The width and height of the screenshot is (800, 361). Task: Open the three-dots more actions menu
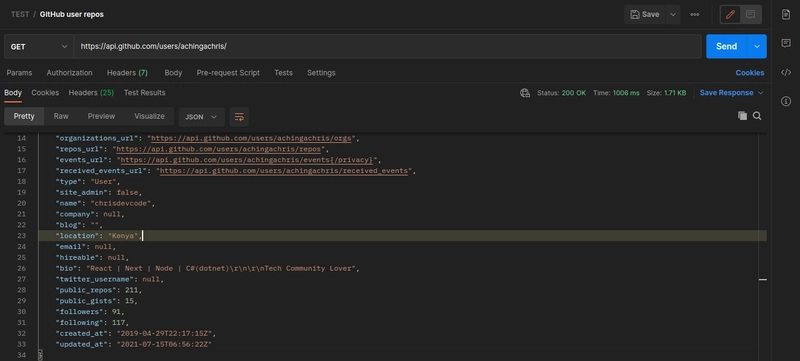point(694,14)
